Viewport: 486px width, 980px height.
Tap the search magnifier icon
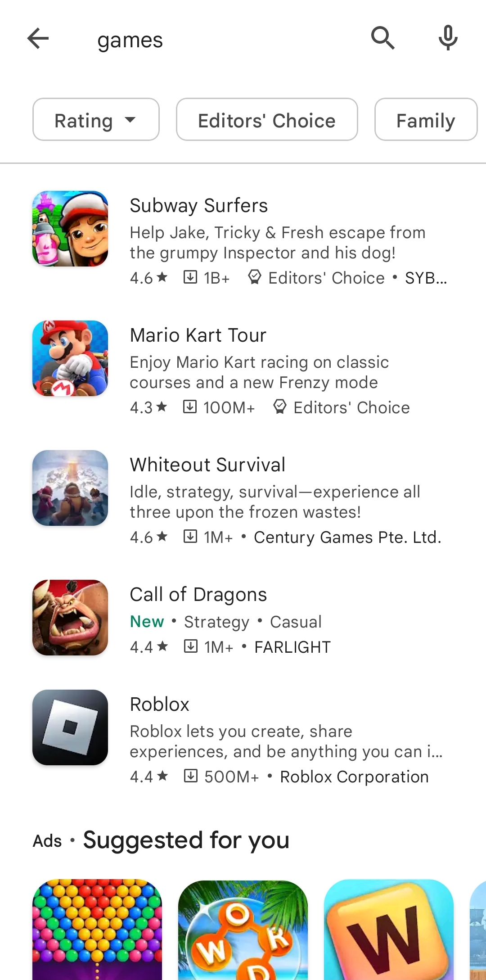pyautogui.click(x=383, y=38)
